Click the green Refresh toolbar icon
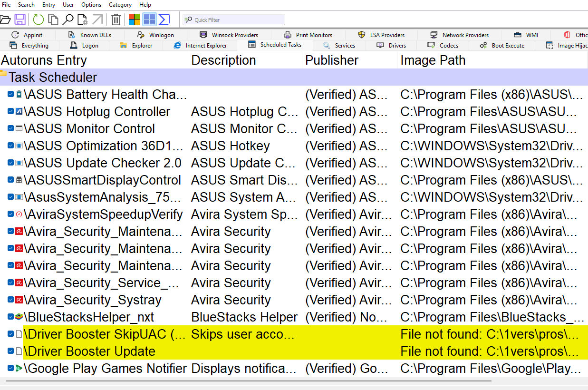The height and width of the screenshot is (390, 588). [x=39, y=19]
